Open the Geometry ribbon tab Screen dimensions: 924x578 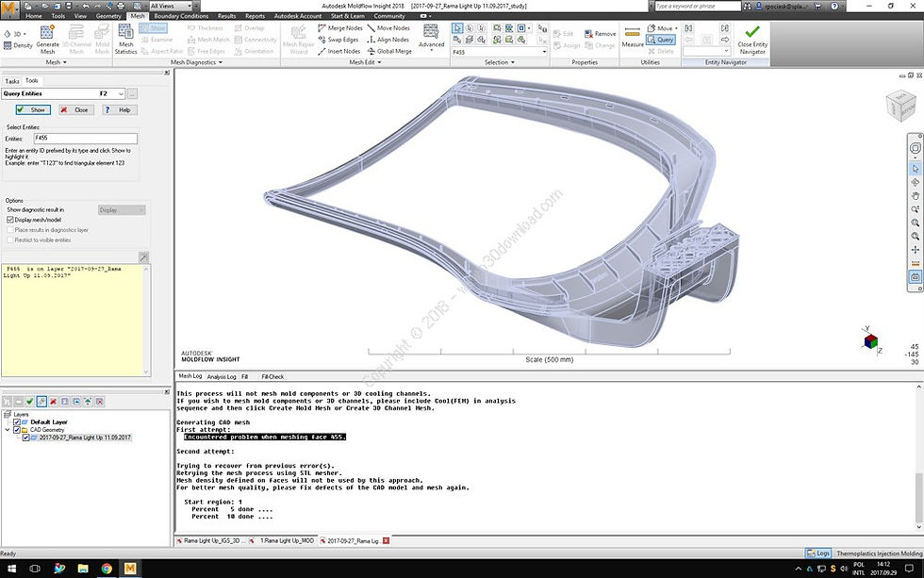click(108, 16)
